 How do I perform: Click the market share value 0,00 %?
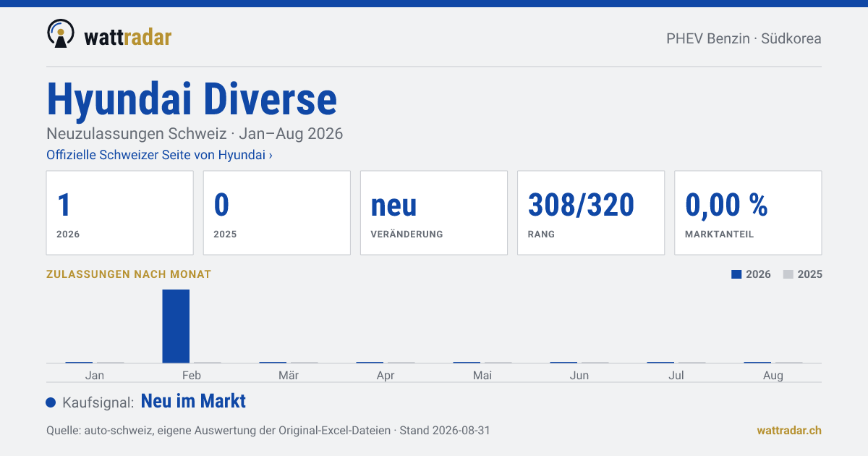[x=726, y=206]
